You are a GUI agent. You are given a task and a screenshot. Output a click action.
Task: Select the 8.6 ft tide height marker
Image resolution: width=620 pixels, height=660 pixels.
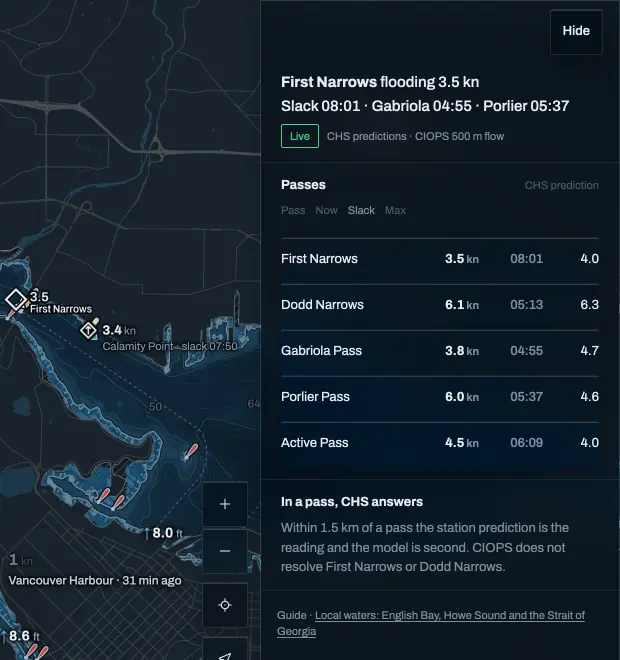point(20,636)
